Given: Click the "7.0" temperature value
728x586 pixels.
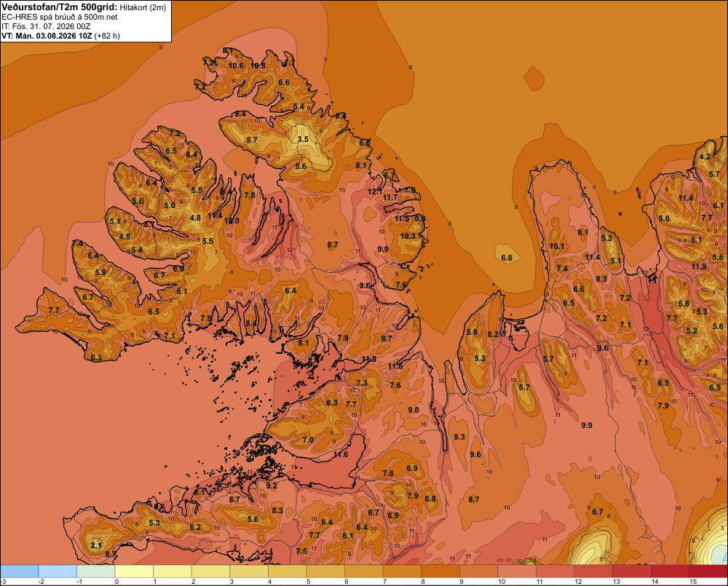Looking at the screenshot, I should 308,440.
